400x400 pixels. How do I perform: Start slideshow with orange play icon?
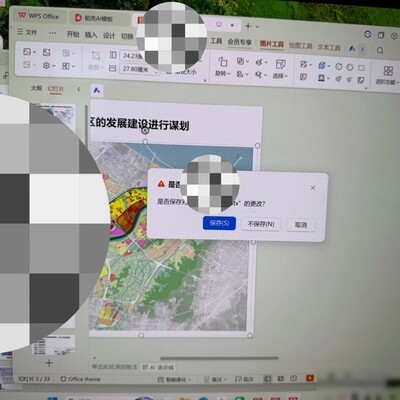pos(310,378)
